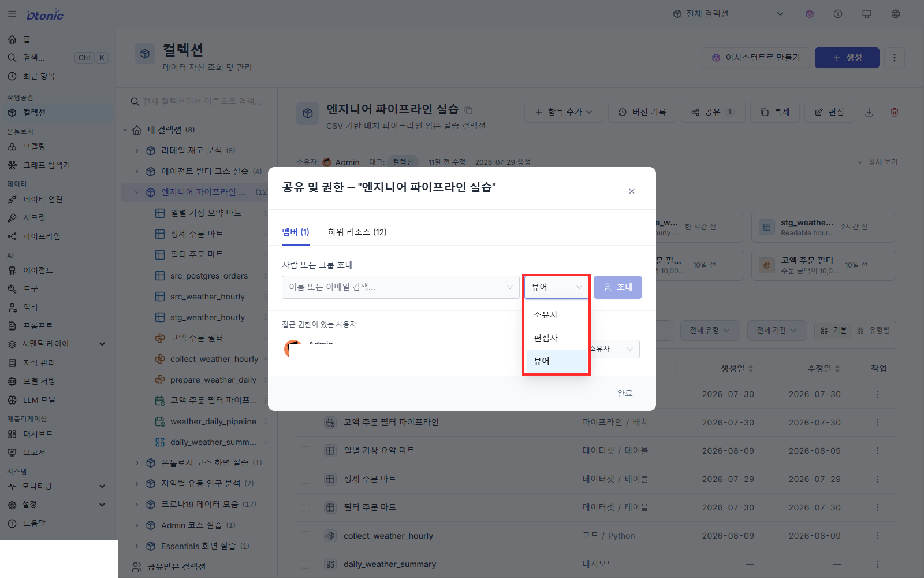This screenshot has width=924, height=578.
Task: Open row actions for 정제 주문 마트
Action: coord(878,479)
